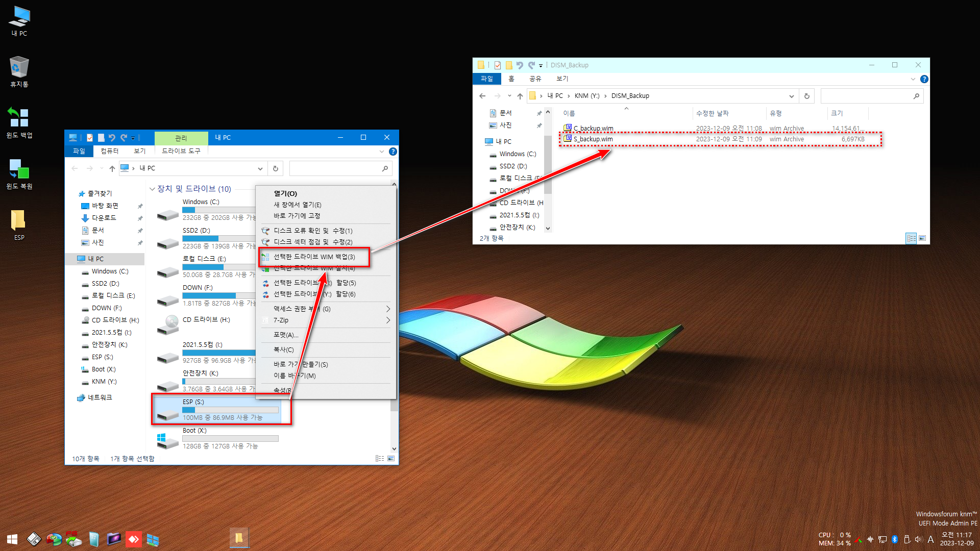Select KNM (Y:) in 내 PC tree
Screen dimensions: 980x551
coord(104,382)
